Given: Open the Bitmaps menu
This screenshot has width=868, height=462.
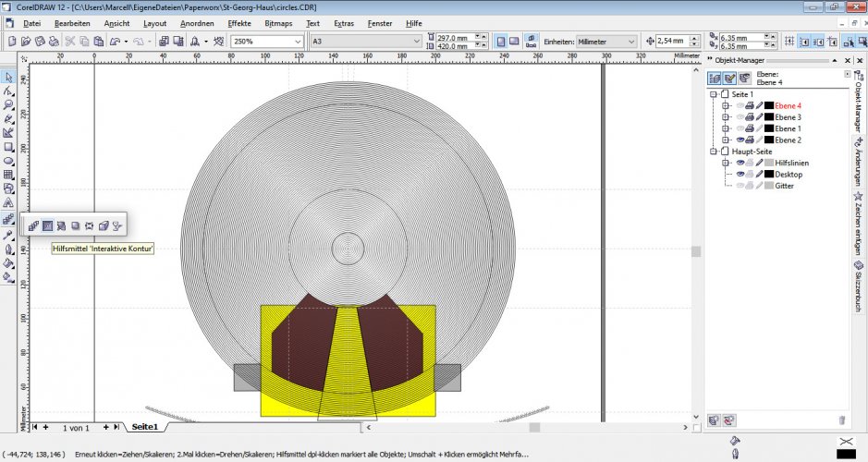Looking at the screenshot, I should [278, 23].
